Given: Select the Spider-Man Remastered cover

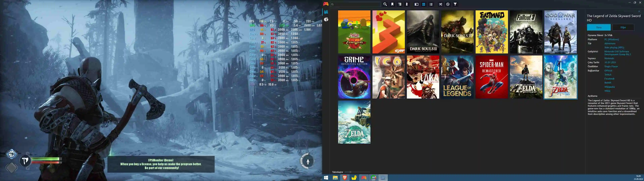Looking at the screenshot, I should 492,77.
